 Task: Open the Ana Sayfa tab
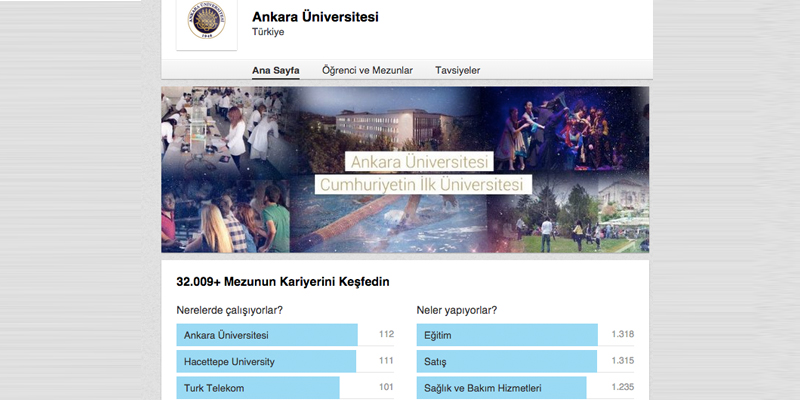pyautogui.click(x=276, y=70)
